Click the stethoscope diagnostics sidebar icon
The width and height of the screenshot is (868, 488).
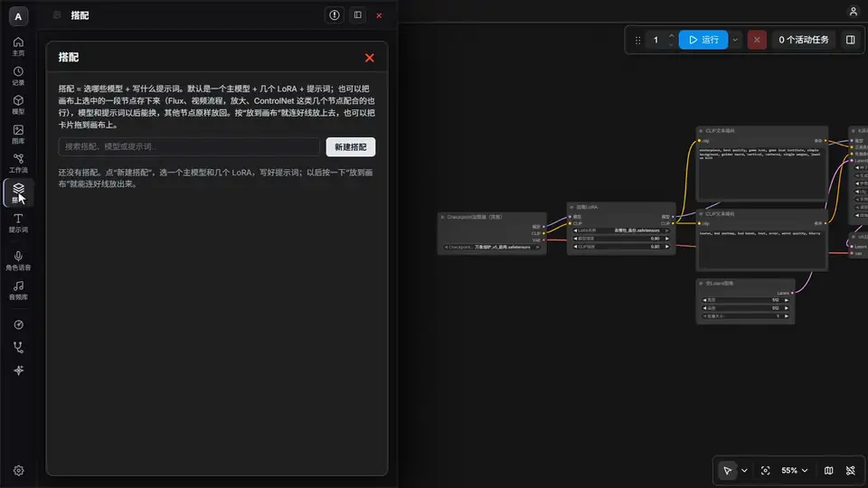pos(18,347)
